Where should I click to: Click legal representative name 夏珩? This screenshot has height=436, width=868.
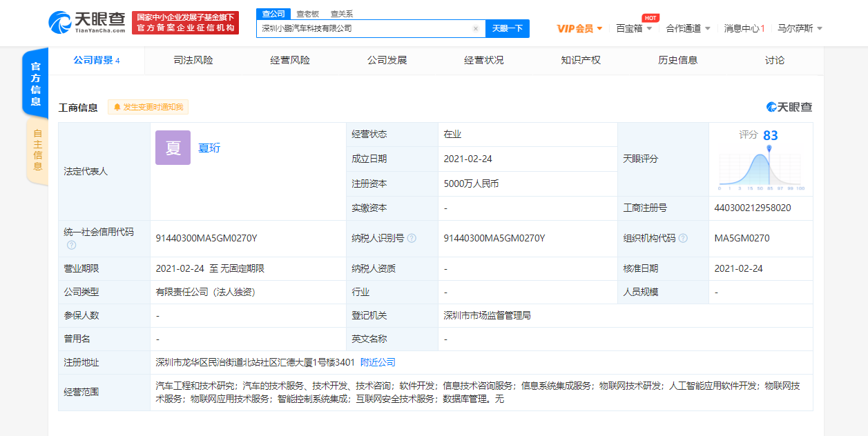pos(209,148)
